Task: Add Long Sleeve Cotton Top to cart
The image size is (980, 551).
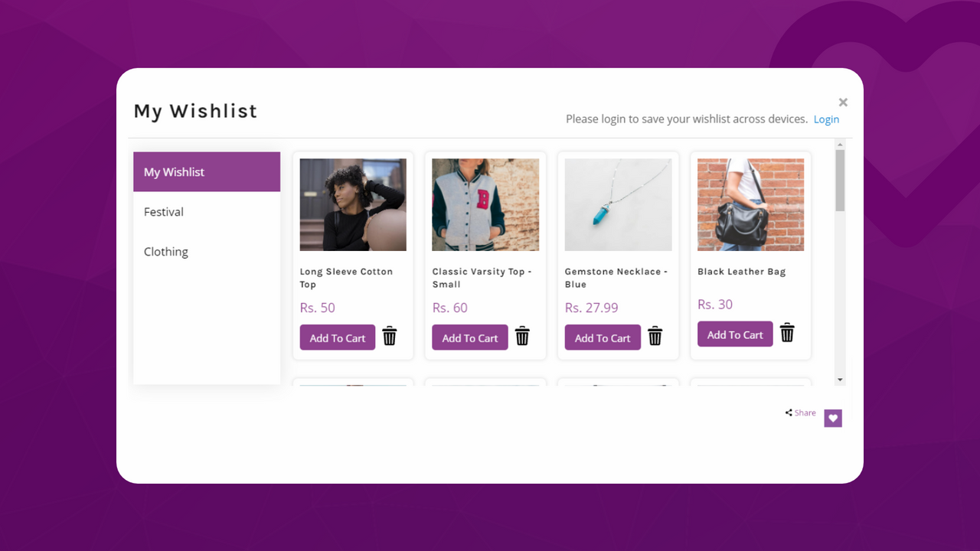Action: coord(337,337)
